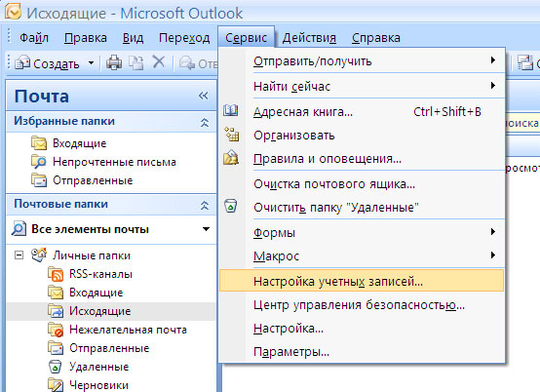540x392 pixels.
Task: Click the Все элементы почты magnifier icon
Action: point(19,229)
